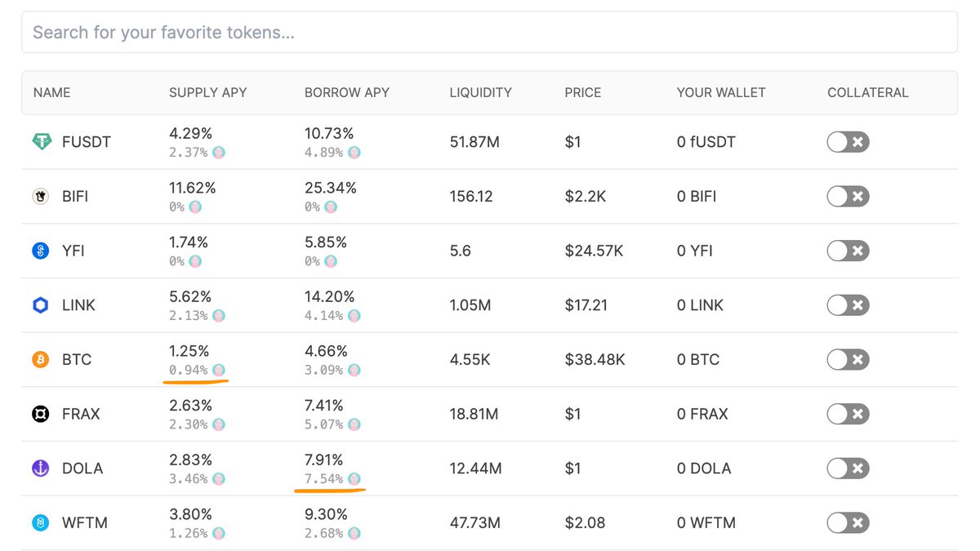Click reward icon beside YFI 0% supply
Screen dimensions: 980x551
(x=195, y=261)
